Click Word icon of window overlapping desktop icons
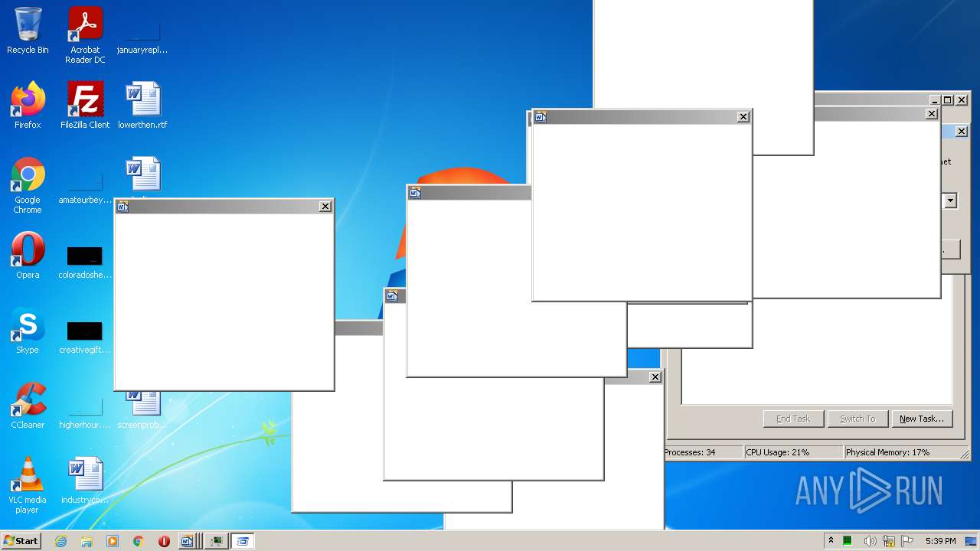The image size is (980, 551). pyautogui.click(x=122, y=207)
